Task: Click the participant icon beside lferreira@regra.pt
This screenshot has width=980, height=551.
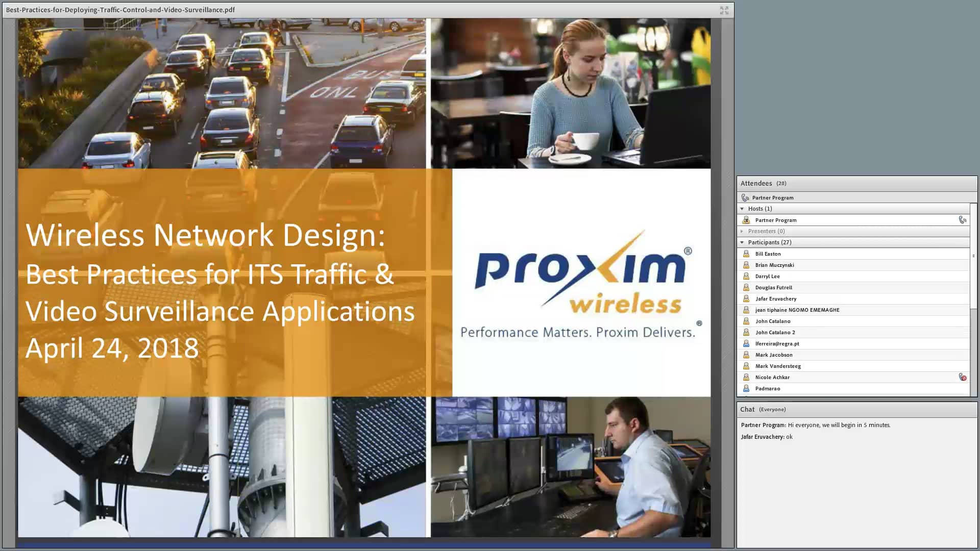Action: [746, 343]
